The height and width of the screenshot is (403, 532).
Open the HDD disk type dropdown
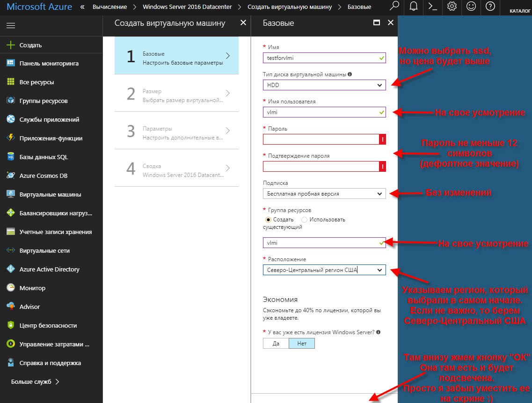point(324,85)
